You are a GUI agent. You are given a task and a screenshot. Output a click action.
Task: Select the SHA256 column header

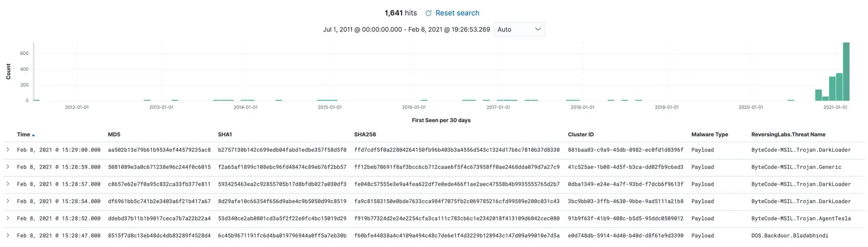pos(365,135)
